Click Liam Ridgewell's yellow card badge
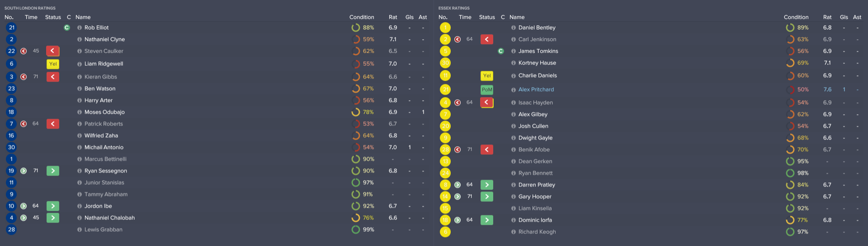 tap(52, 64)
